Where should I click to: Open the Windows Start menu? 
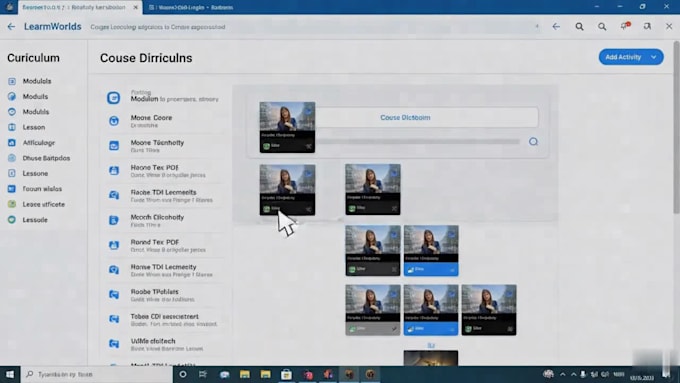pos(10,374)
